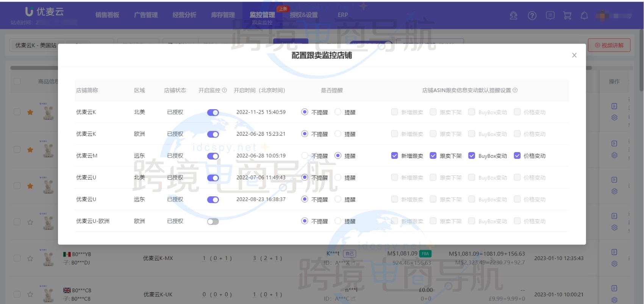Open 监控管理 menu
Image resolution: width=644 pixels, height=304 pixels.
[x=262, y=15]
